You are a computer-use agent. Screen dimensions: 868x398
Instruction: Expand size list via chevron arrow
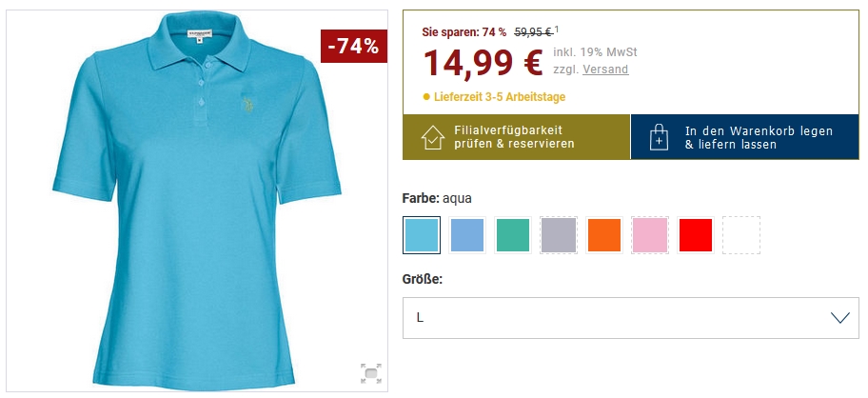[839, 318]
